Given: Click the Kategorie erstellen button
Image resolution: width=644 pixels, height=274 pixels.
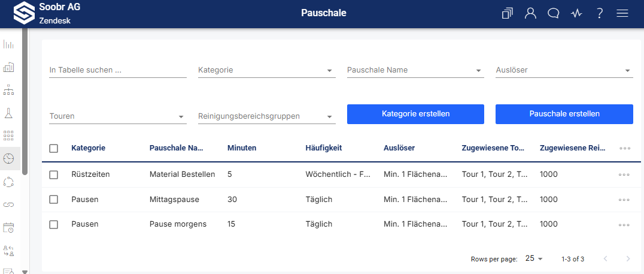Looking at the screenshot, I should [415, 114].
